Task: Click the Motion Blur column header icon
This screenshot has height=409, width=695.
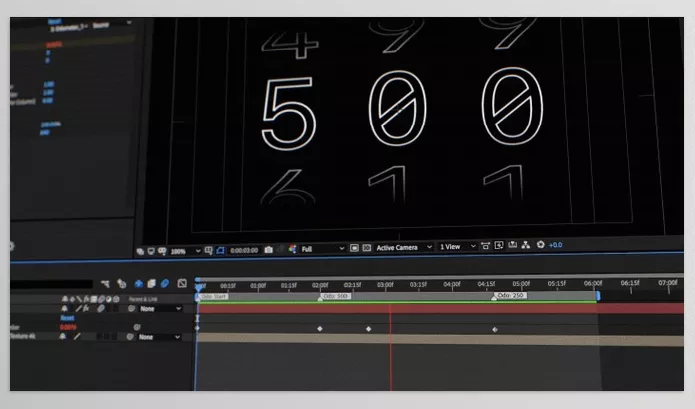Action: point(101,299)
